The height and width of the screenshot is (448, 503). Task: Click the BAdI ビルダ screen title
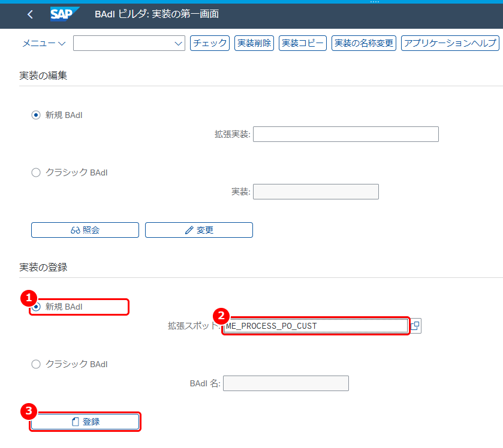coord(157,14)
